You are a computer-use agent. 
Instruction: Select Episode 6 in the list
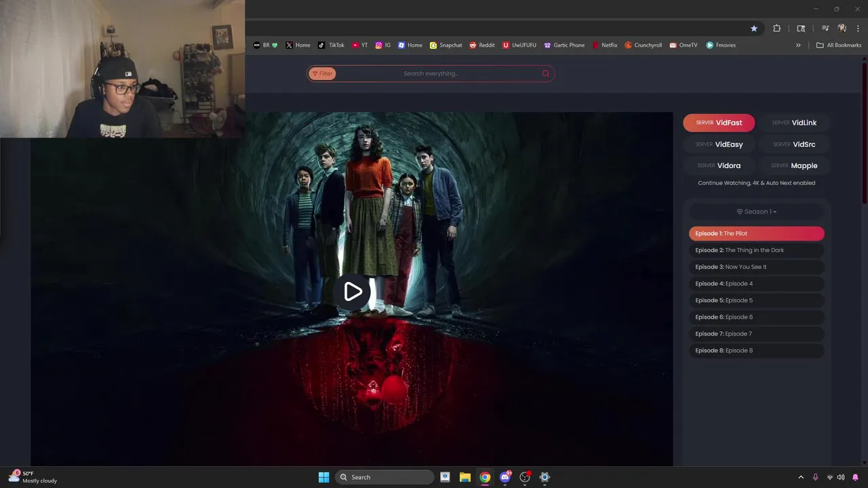pos(757,317)
